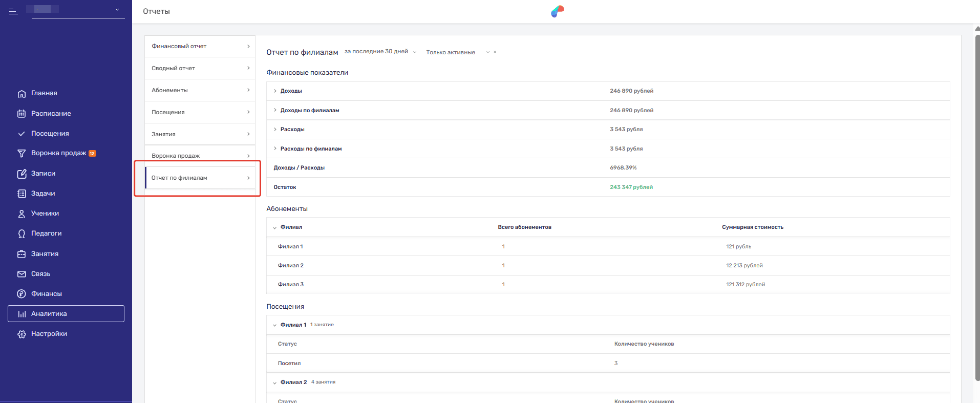Click the Воронка продаж funnel icon

point(22,154)
